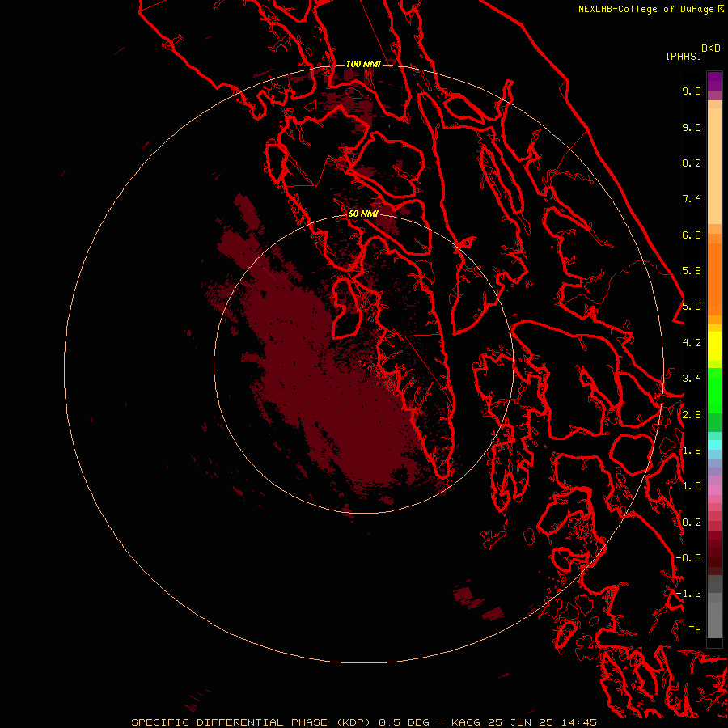
Task: Click the "2.6" color scale value
Action: [692, 415]
